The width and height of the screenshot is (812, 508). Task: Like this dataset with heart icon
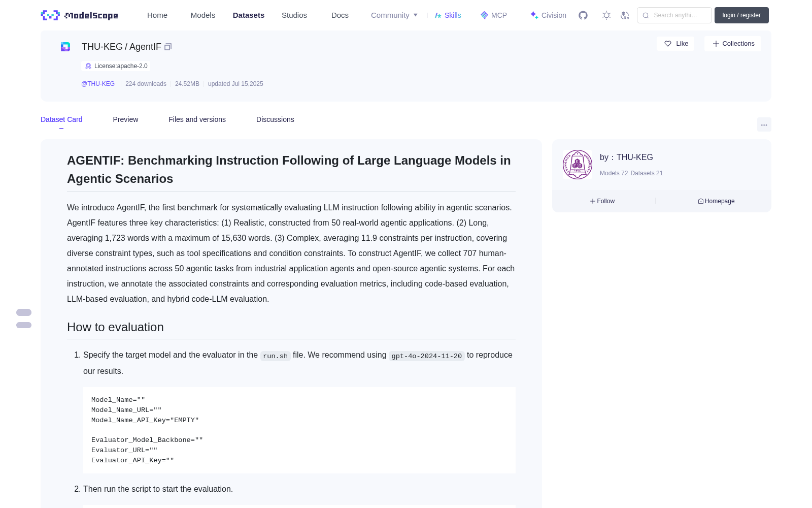tap(675, 44)
